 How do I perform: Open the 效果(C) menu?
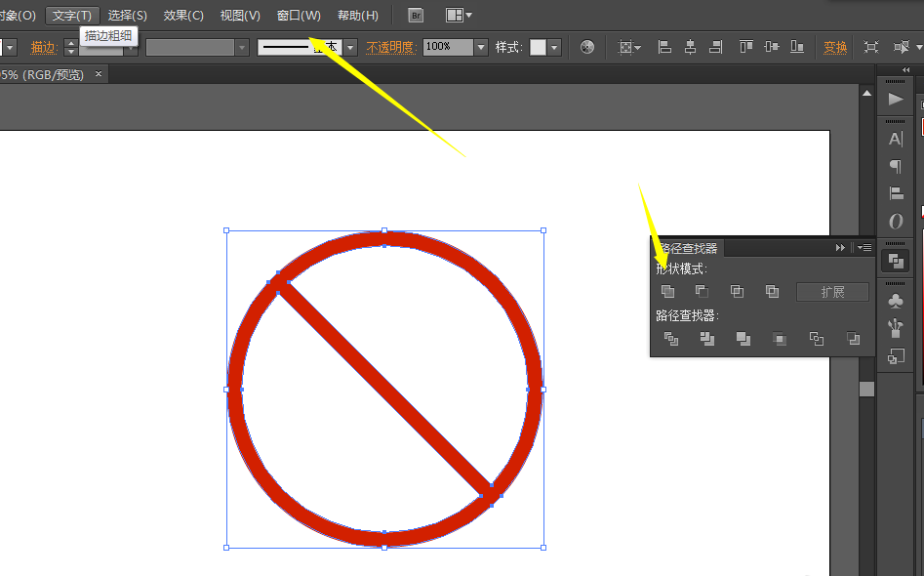point(183,15)
